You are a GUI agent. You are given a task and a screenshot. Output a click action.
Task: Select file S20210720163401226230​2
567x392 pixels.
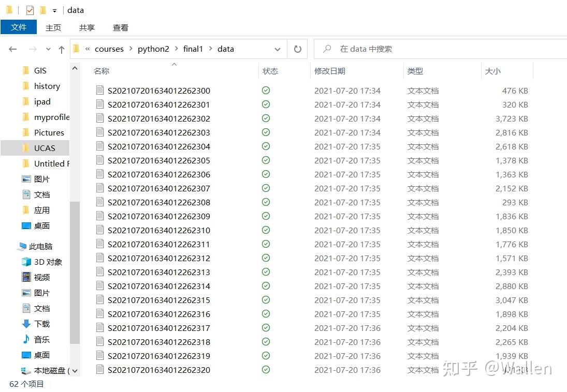click(x=159, y=118)
